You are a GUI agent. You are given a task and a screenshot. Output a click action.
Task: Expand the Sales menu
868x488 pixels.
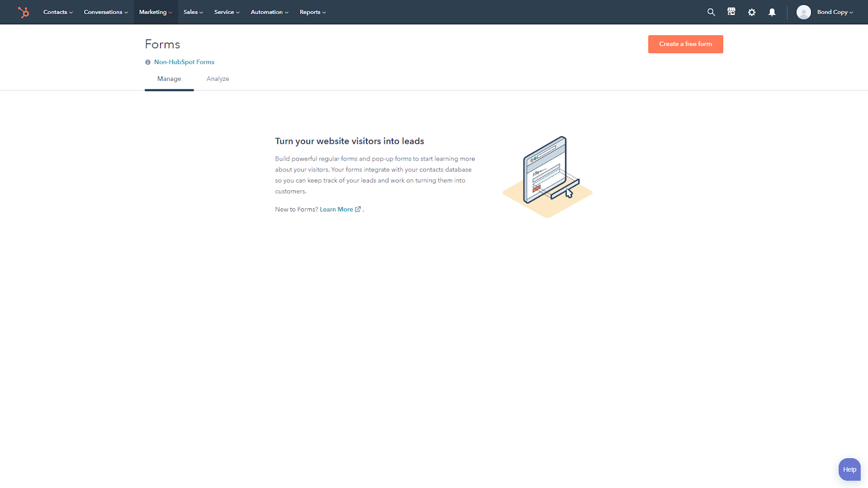(193, 12)
